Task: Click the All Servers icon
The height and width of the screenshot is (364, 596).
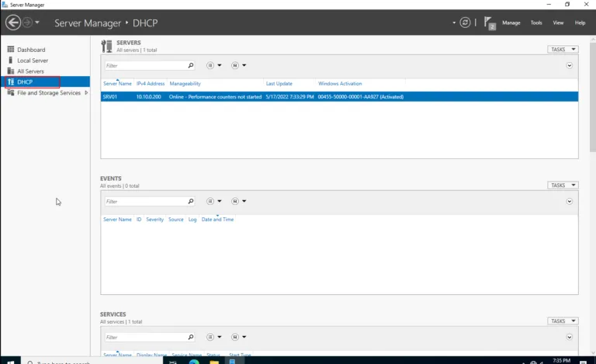Action: 11,71
